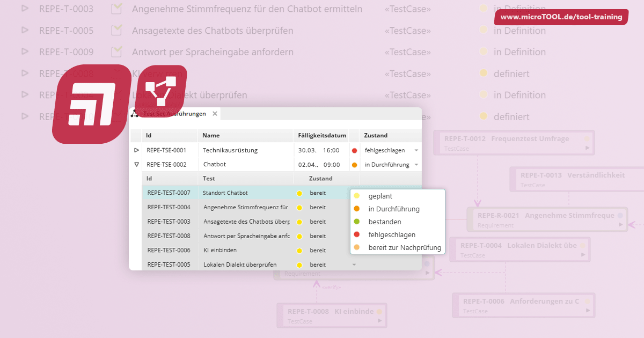This screenshot has width=644, height=338.
Task: Click the test case icon of REPE-T-0003
Action: [116, 9]
